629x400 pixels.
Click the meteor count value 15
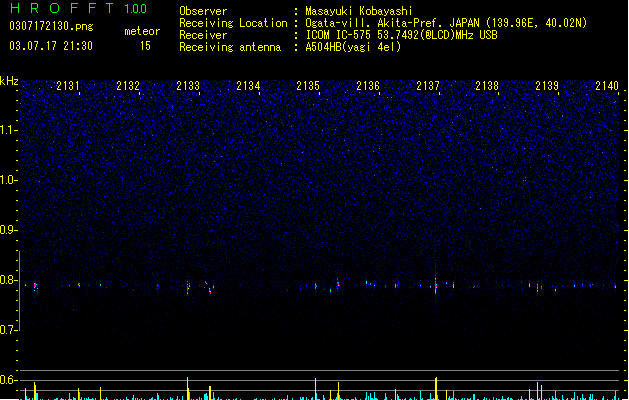145,46
